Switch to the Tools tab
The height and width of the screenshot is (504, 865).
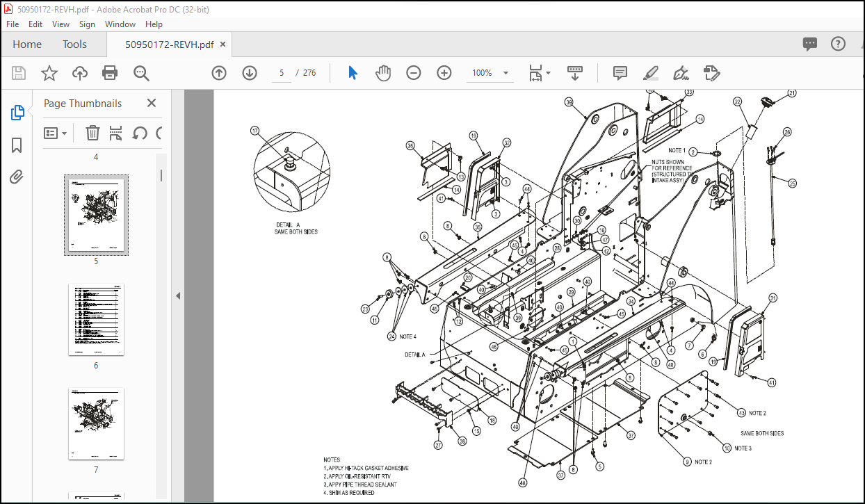tap(74, 44)
